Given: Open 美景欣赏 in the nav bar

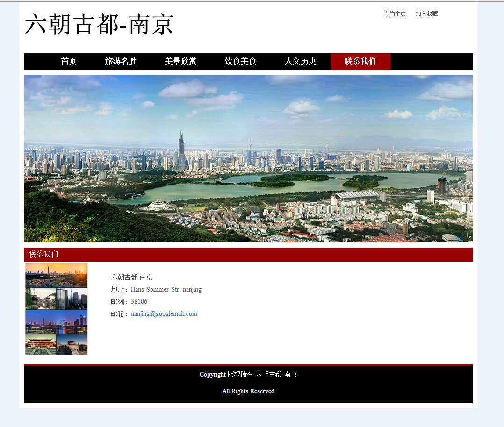Looking at the screenshot, I should tap(180, 61).
